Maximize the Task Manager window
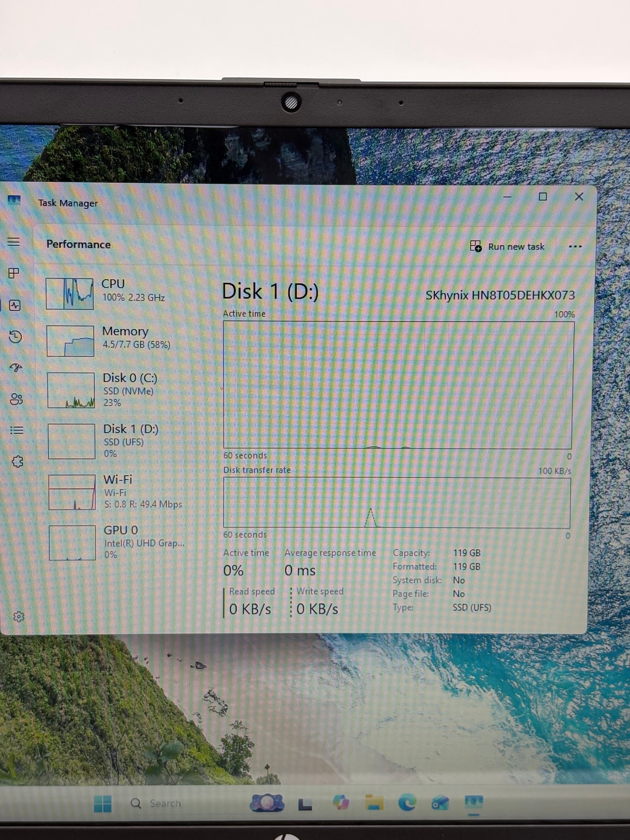The width and height of the screenshot is (630, 840). pos(543,197)
